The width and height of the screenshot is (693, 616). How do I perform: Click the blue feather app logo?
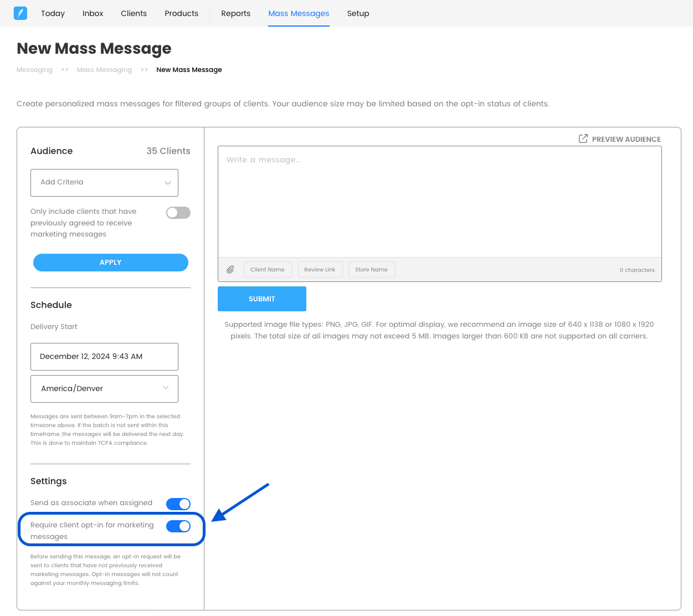(20, 13)
